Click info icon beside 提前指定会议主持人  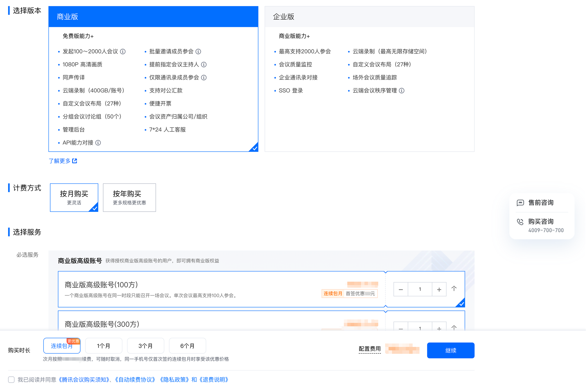pyautogui.click(x=204, y=65)
